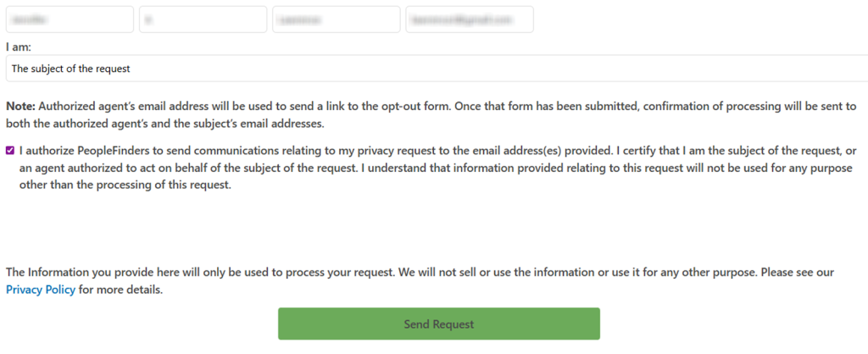
Task: Check the PeopleFinders authorization checkbox
Action: [10, 151]
